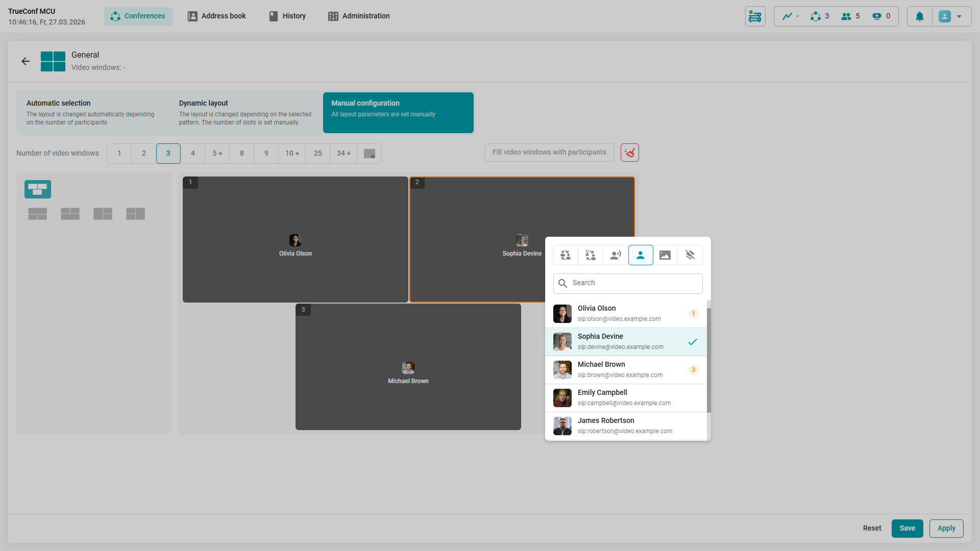This screenshot has height=551, width=980.
Task: Select the active speaker window type icon
Action: [616, 255]
